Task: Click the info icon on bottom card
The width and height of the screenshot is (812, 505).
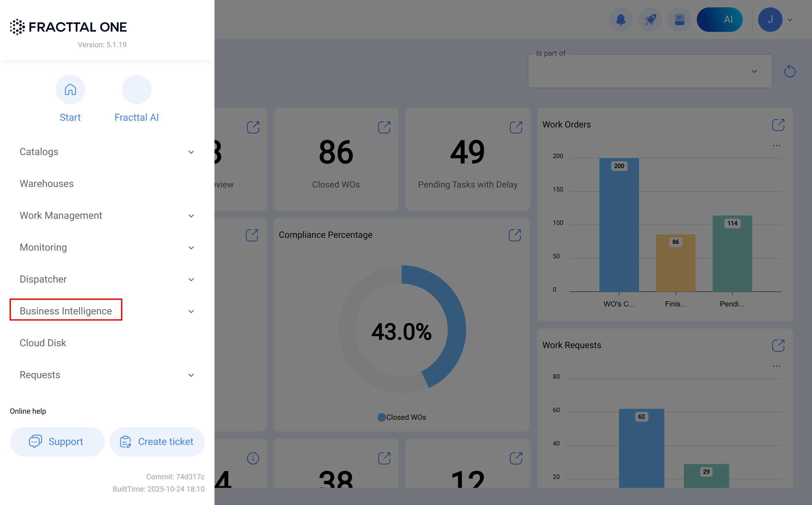Action: (253, 458)
